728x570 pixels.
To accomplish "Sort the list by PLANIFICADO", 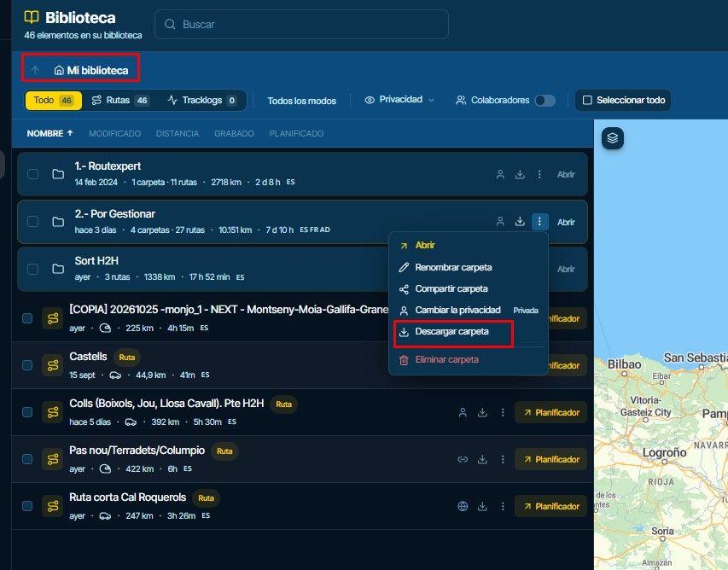I will click(x=296, y=134).
